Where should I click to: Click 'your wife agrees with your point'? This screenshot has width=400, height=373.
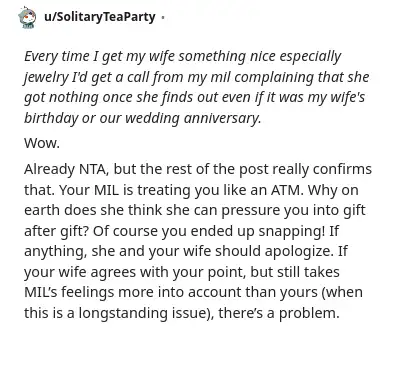[x=135, y=272]
